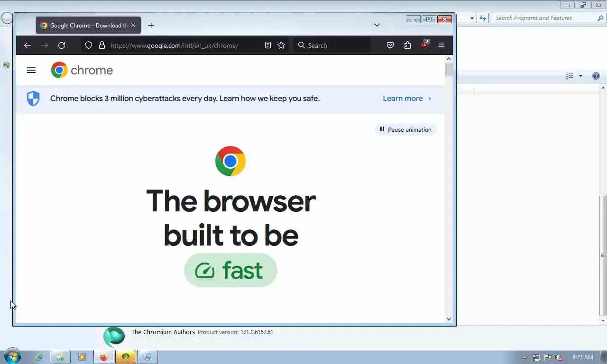The width and height of the screenshot is (607, 364).
Task: Click the Firefox page scrollbar thumb
Action: (x=449, y=70)
